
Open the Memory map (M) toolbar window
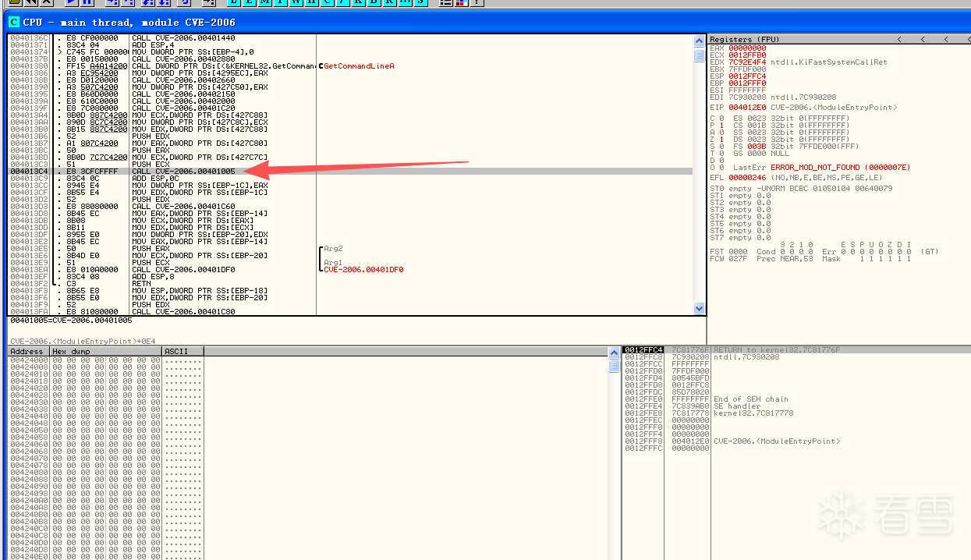[266, 2]
